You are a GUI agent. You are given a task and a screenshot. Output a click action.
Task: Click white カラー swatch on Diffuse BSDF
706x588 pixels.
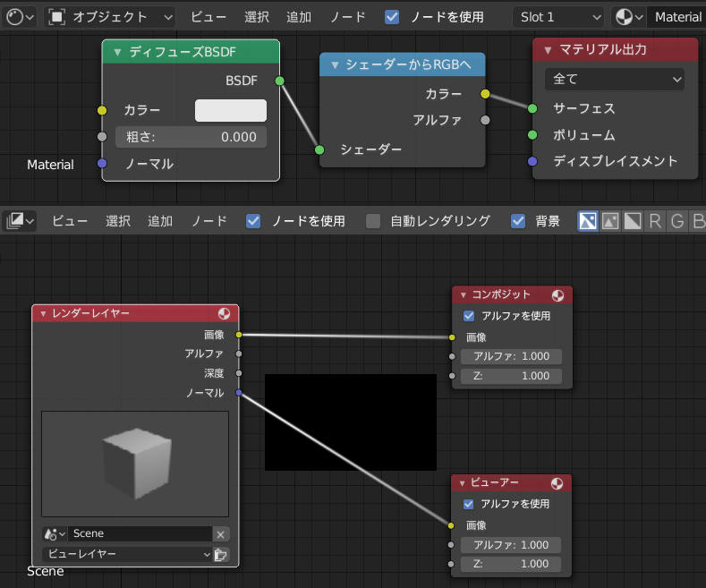(x=231, y=110)
